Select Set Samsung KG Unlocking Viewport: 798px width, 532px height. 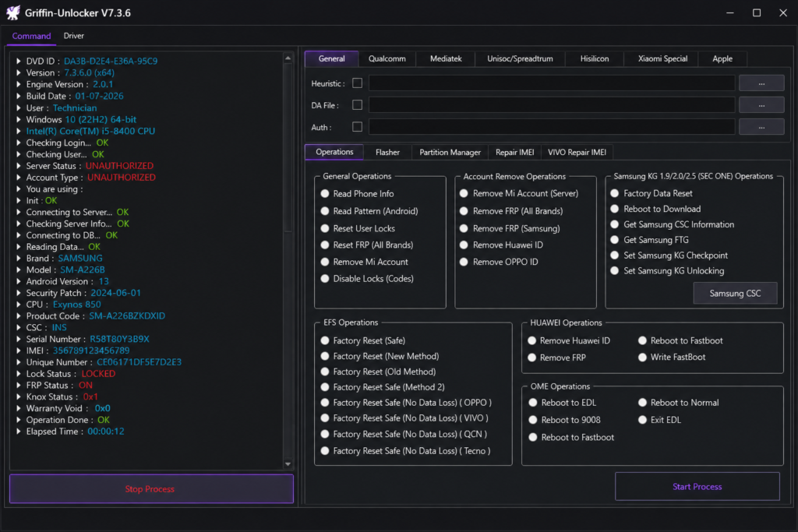click(615, 270)
